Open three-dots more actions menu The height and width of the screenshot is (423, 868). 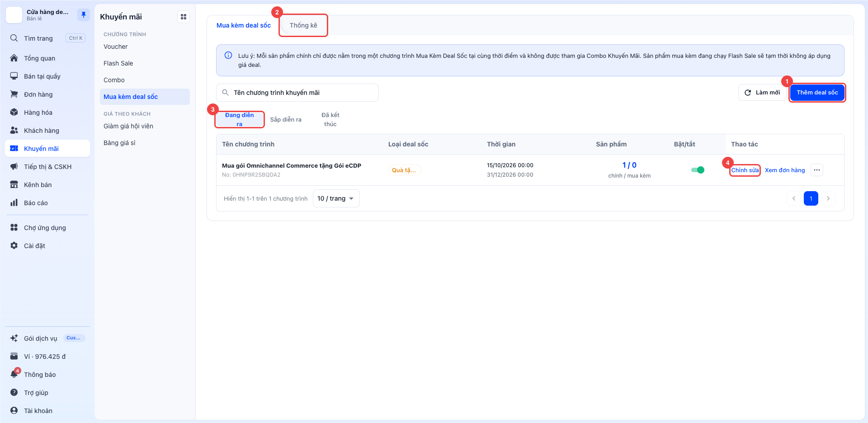pos(817,170)
